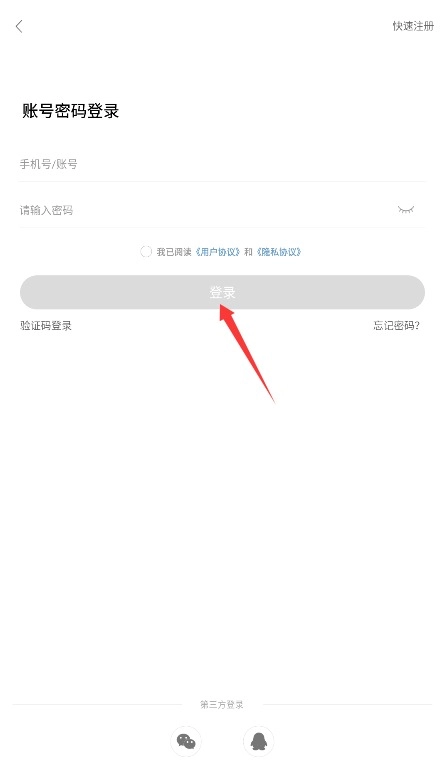Tick the agreement circle before 我已阅读

145,252
